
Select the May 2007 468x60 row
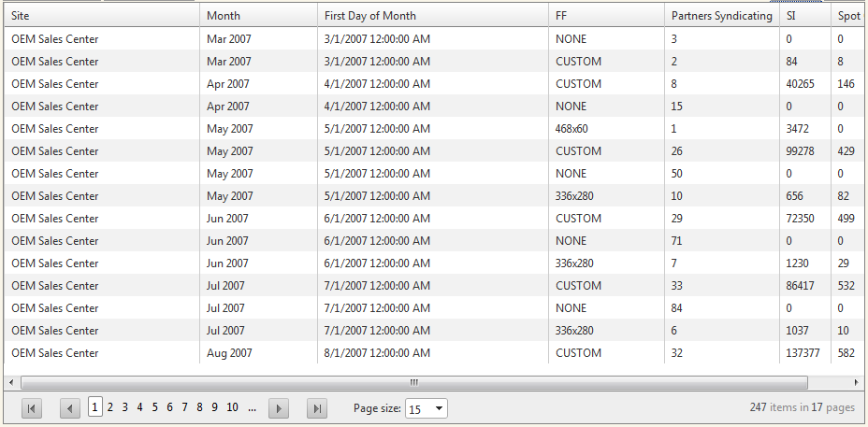[374, 129]
